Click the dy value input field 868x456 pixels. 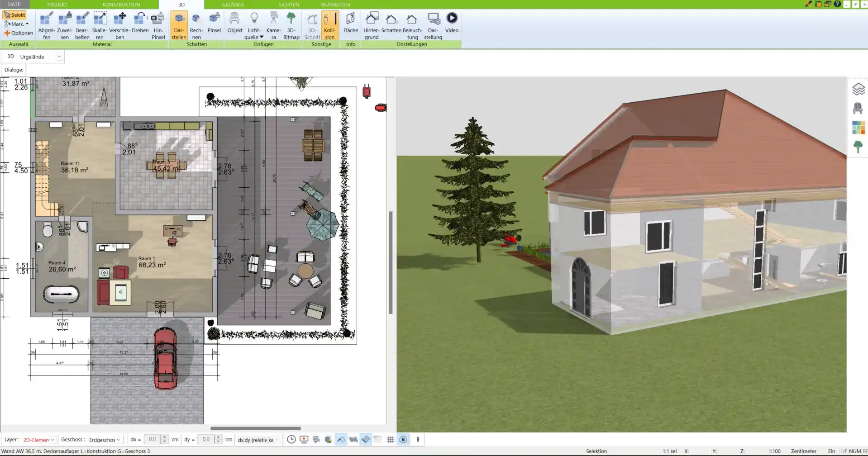coord(206,439)
